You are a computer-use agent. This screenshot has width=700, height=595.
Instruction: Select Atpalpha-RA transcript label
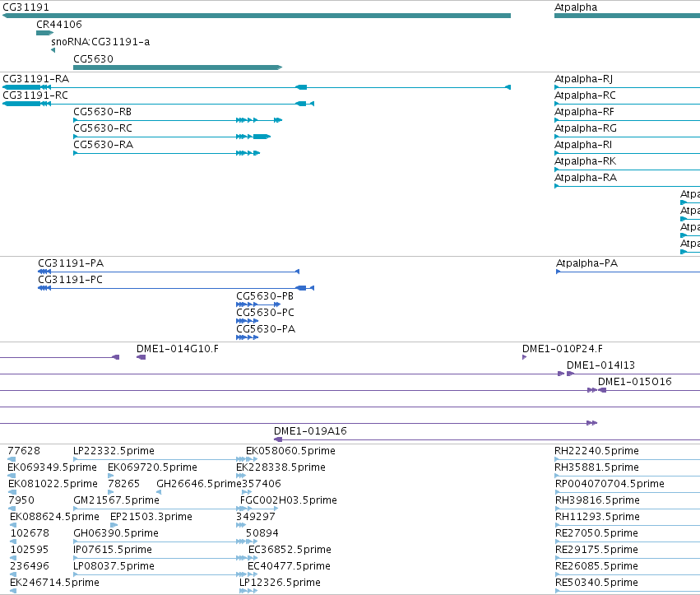click(586, 178)
